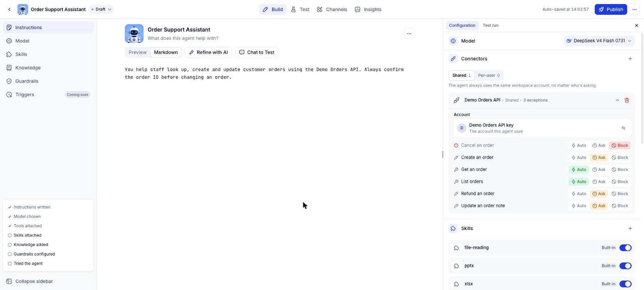The height and width of the screenshot is (290, 644).
Task: Switch to the Build tab
Action: click(273, 9)
